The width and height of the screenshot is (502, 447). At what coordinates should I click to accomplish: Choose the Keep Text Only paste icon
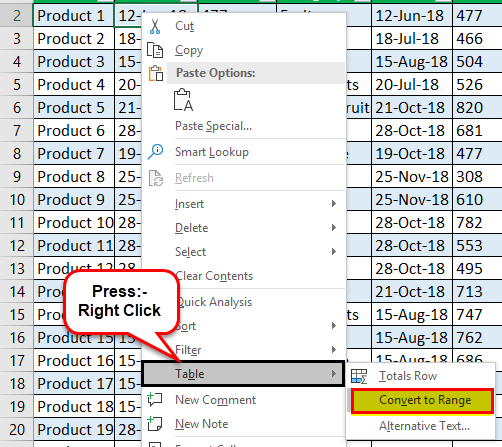point(183,100)
